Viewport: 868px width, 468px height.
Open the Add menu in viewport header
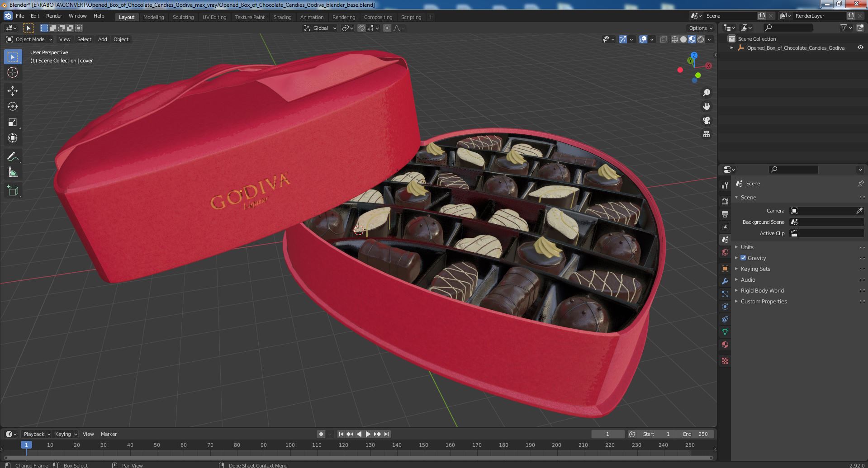click(103, 39)
